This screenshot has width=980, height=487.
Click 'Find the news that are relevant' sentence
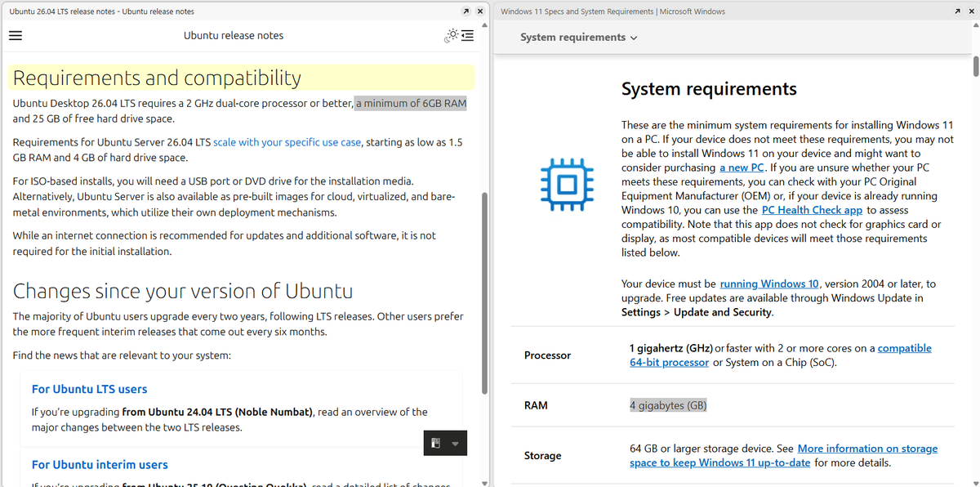point(122,355)
